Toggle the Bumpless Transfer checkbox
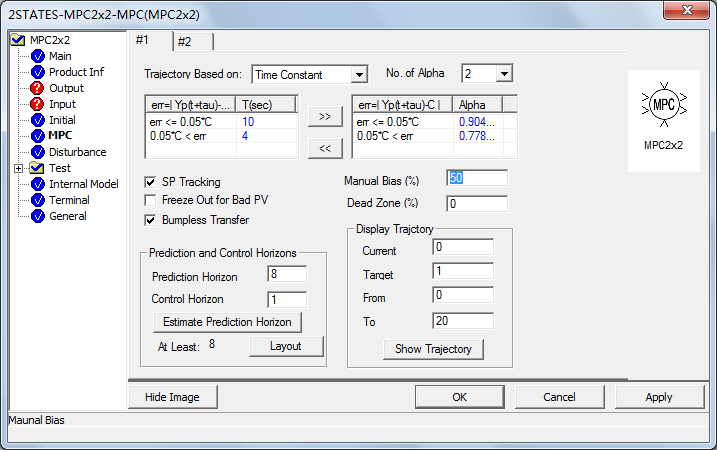The image size is (717, 450). pyautogui.click(x=150, y=220)
